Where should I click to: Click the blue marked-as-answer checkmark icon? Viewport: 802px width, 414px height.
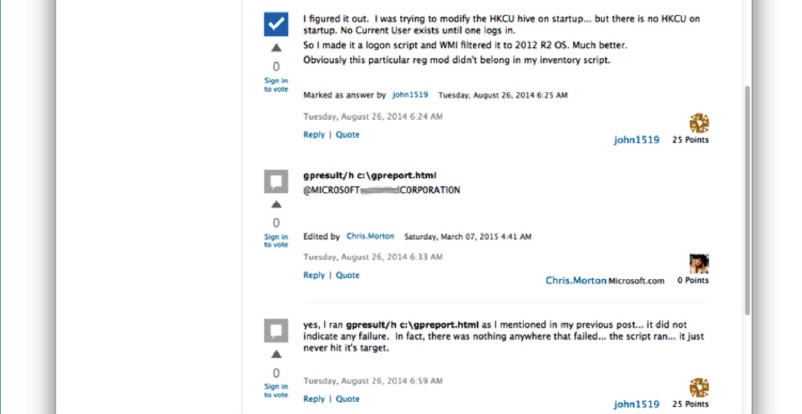point(276,24)
